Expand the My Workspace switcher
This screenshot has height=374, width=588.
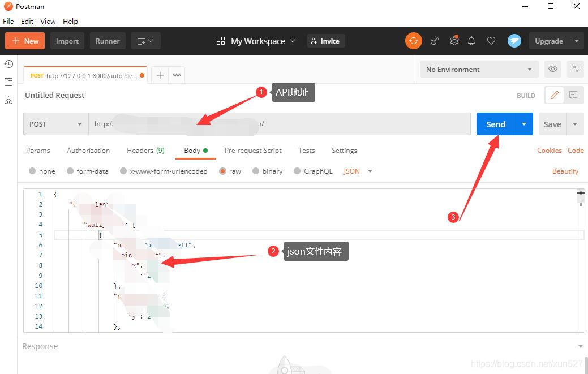click(256, 41)
